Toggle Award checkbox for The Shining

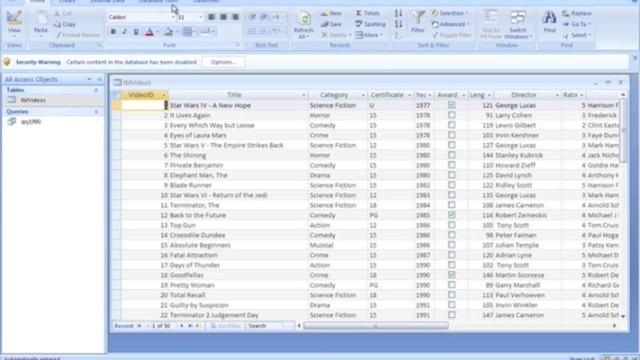(x=451, y=155)
